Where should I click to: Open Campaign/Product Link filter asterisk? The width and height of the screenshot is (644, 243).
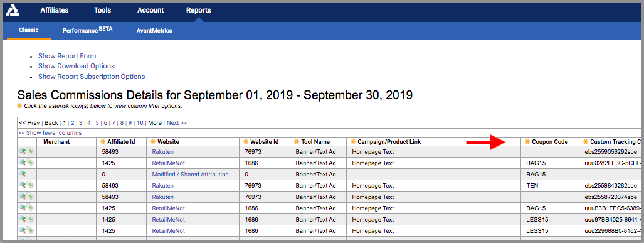pyautogui.click(x=353, y=141)
